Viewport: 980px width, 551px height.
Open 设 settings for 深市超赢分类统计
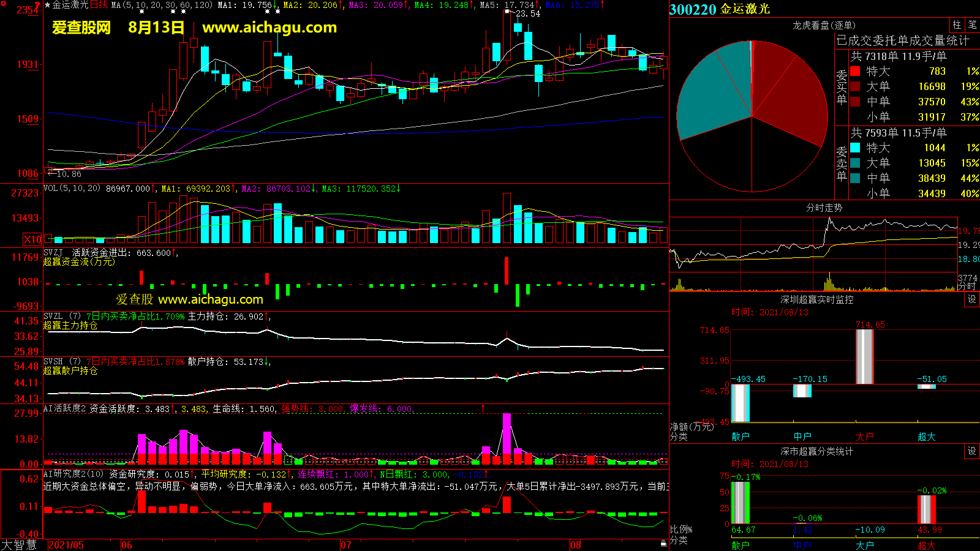pos(972,451)
